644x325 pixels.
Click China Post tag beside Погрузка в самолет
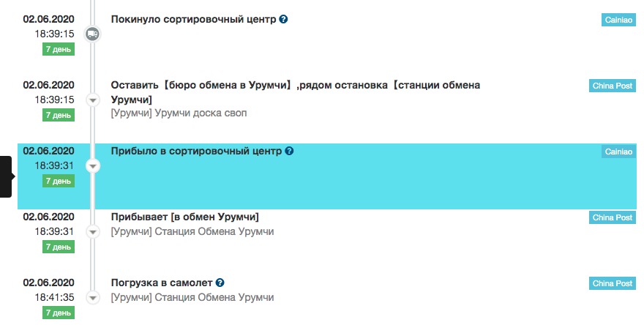[x=613, y=283]
